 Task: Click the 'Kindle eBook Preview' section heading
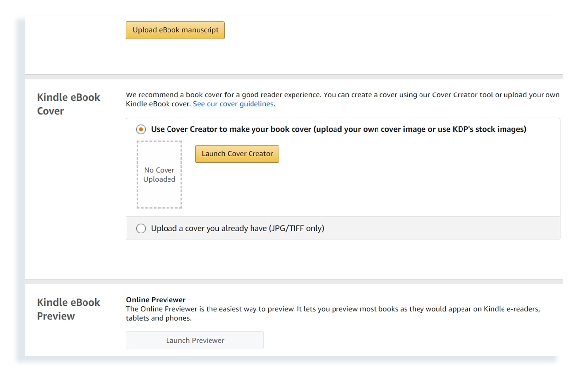[x=68, y=309]
